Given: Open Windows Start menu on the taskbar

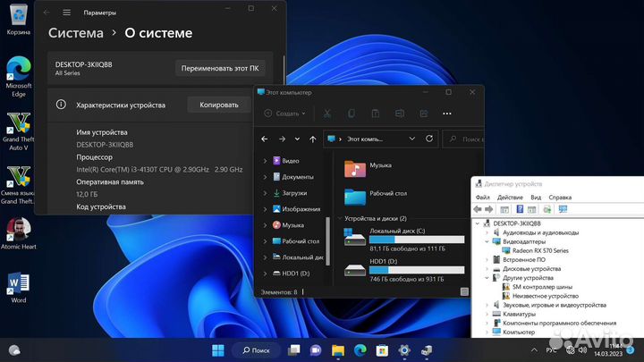Looking at the screenshot, I should click(x=217, y=349).
